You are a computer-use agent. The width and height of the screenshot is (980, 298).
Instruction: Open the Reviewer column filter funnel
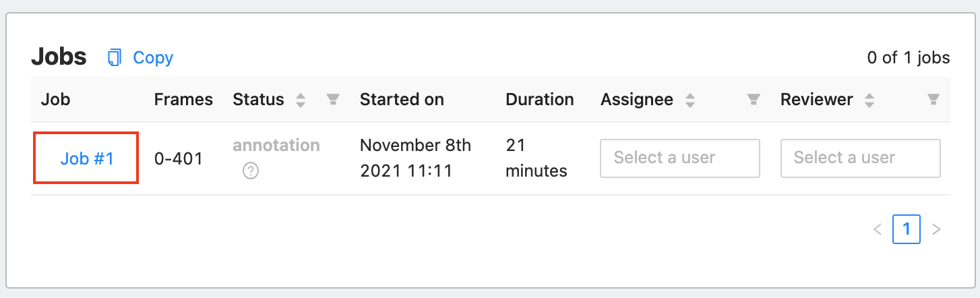click(x=933, y=100)
